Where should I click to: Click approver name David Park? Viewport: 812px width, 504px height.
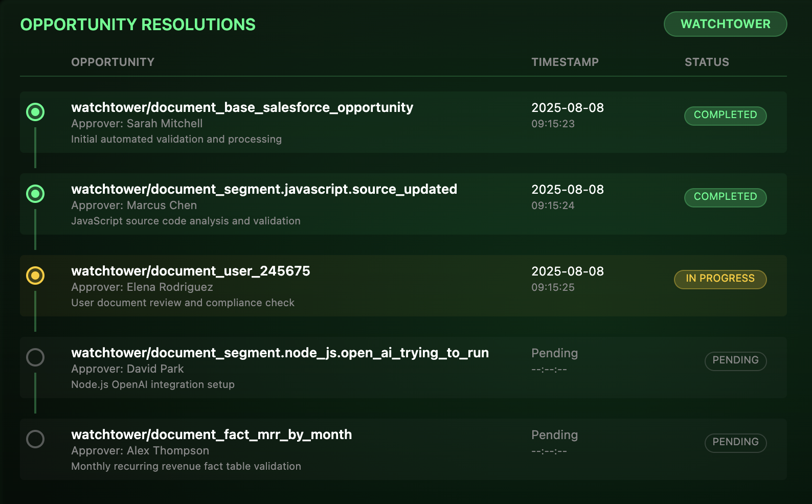[155, 369]
